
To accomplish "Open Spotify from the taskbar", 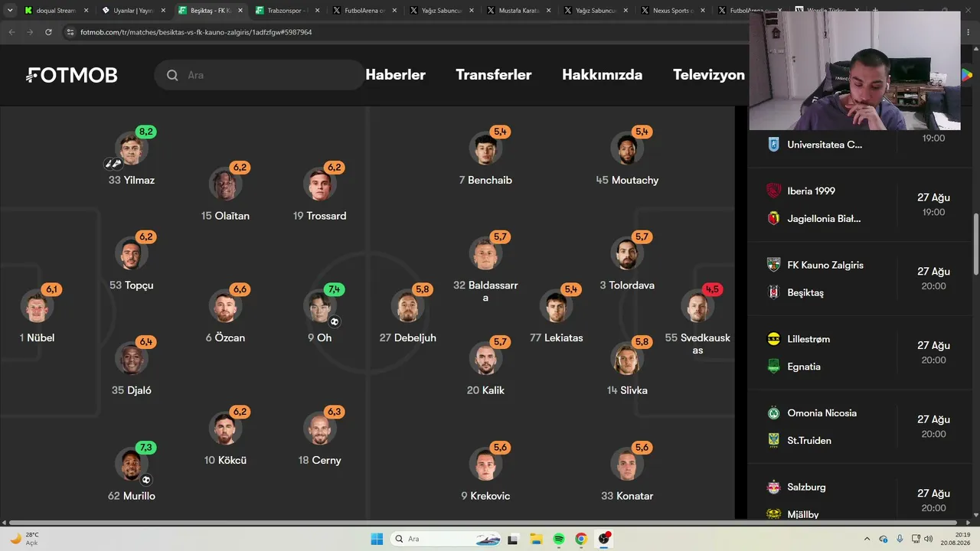I will point(558,539).
